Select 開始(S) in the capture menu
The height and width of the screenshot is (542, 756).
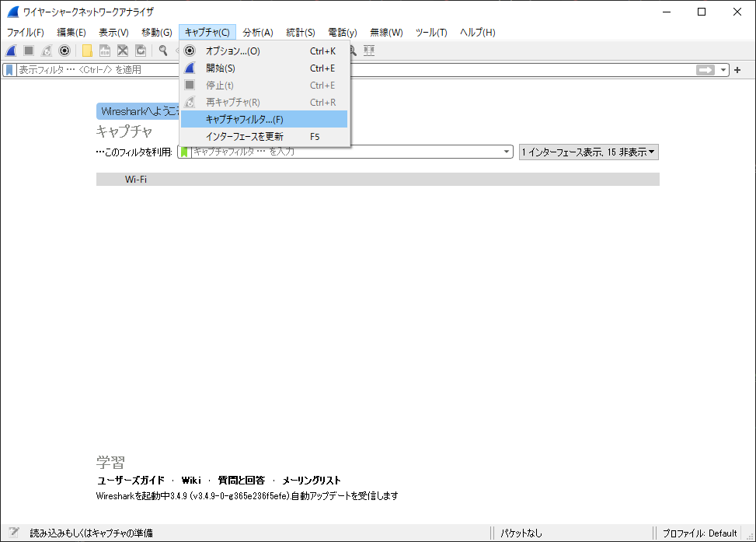[264, 68]
